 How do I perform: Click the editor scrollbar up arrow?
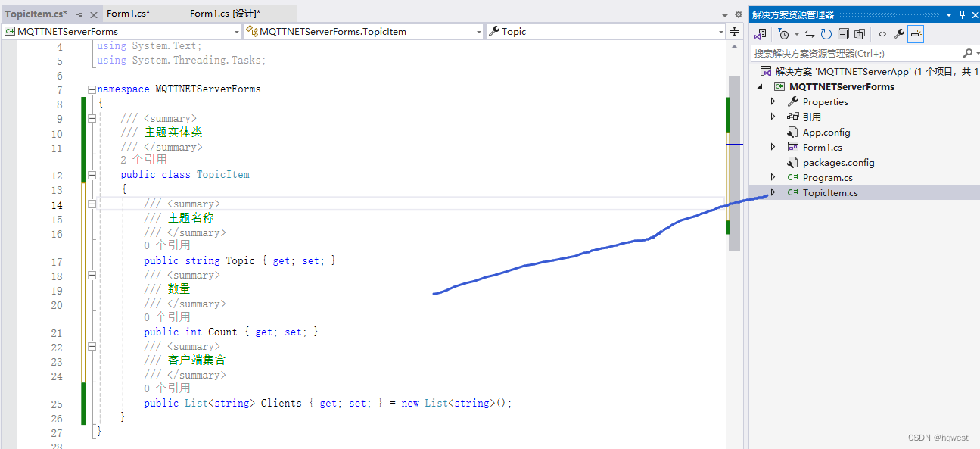(734, 46)
